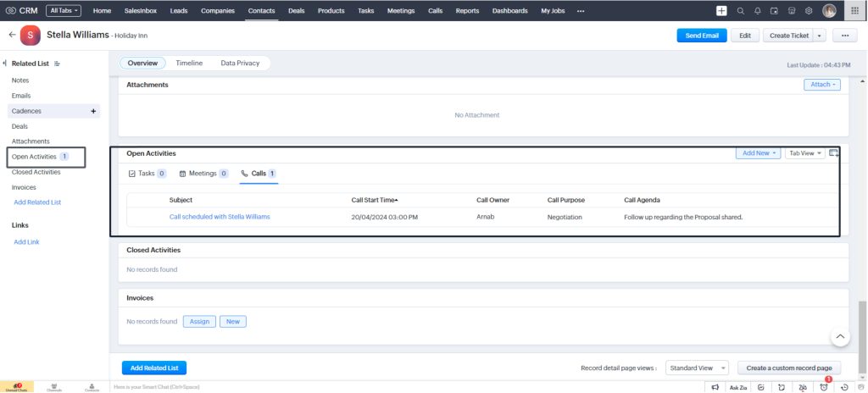Viewport: 868px width, 393px height.
Task: Expand the Create Ticket dropdown arrow
Action: [820, 36]
